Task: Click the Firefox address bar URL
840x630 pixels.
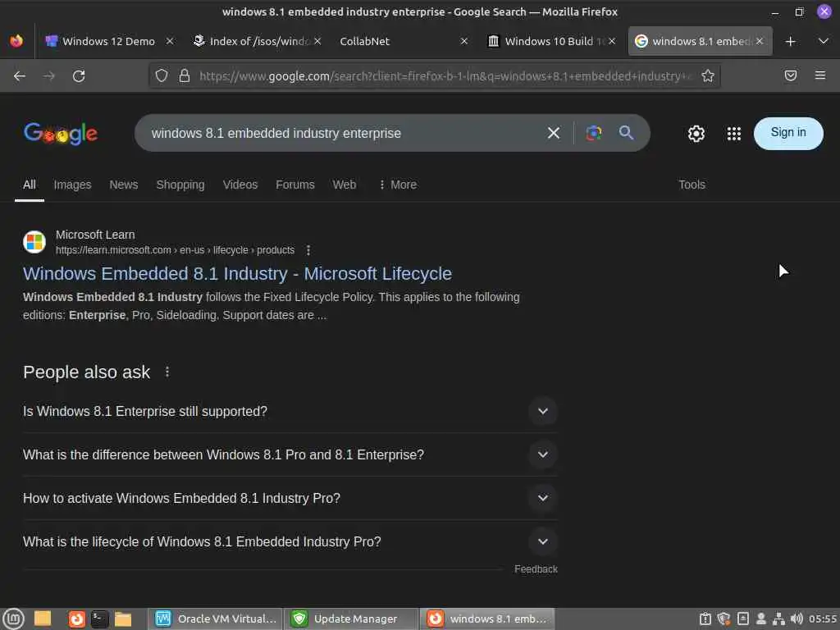Action: (x=445, y=76)
